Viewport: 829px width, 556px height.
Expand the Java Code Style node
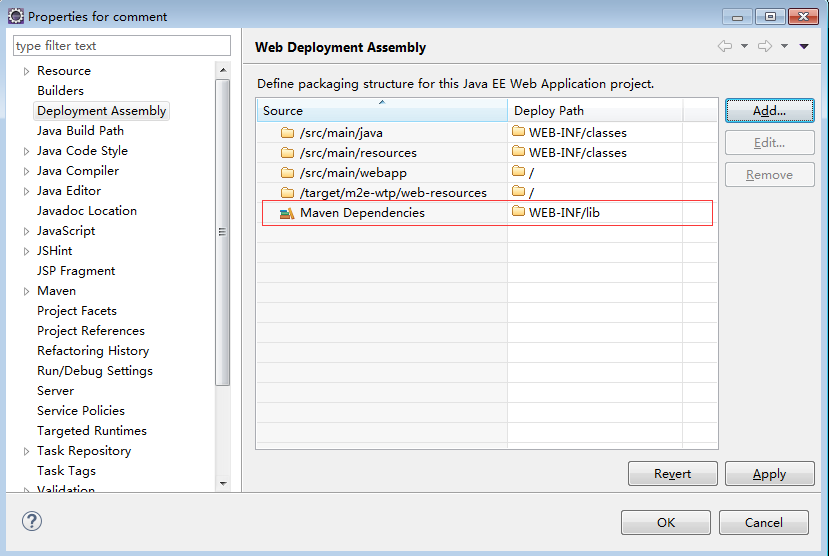point(26,151)
